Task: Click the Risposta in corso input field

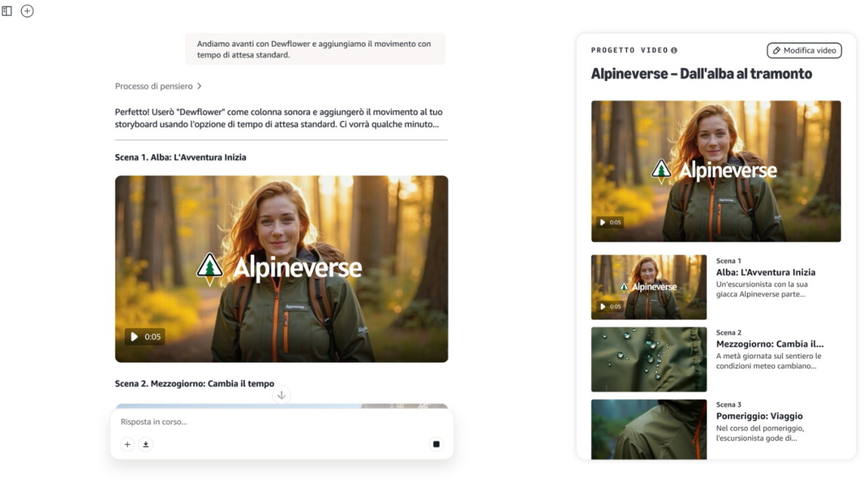Action: coord(281,422)
